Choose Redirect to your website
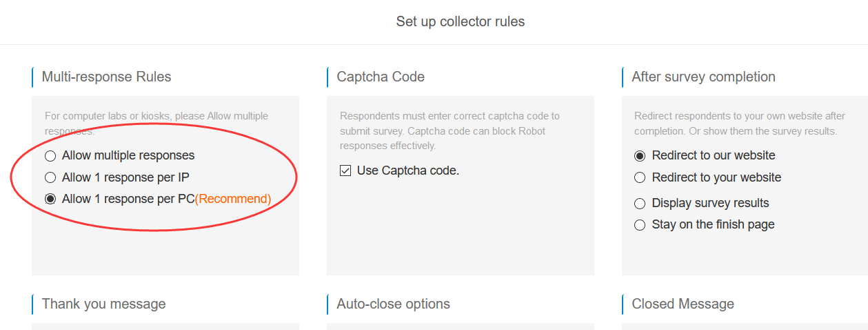 640,178
